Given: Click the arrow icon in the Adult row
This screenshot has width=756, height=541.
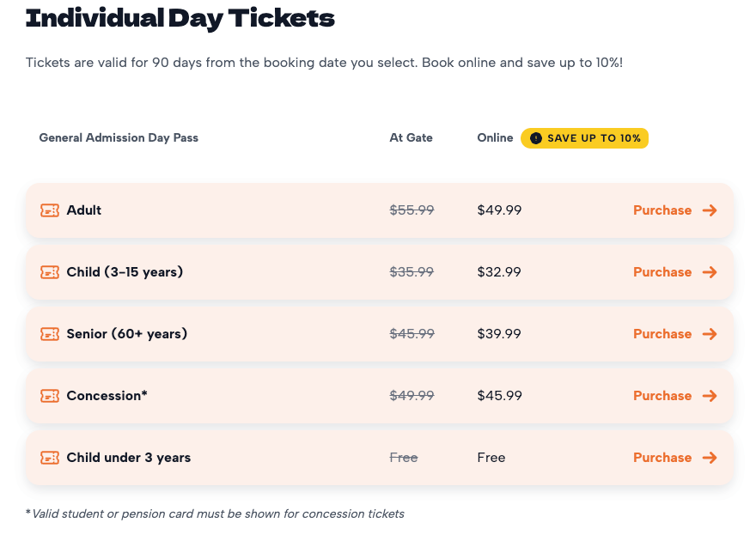Looking at the screenshot, I should [x=710, y=210].
